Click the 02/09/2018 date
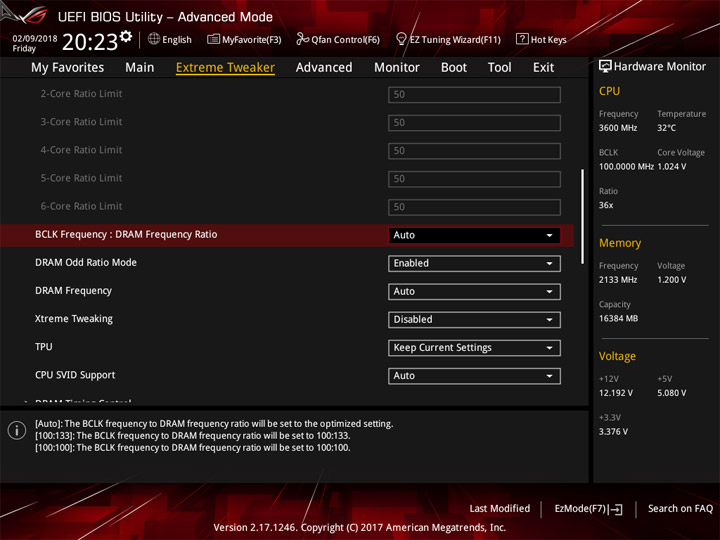Screen dimensions: 720x540 (x=35, y=39)
